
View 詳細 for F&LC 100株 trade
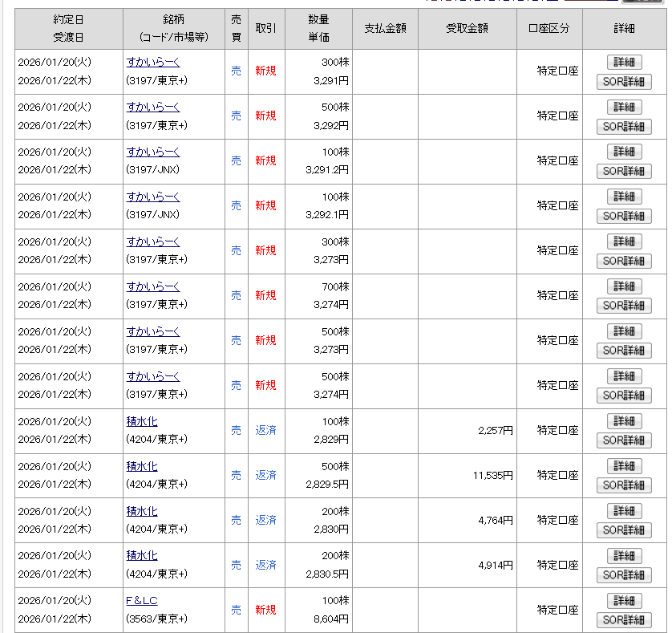[x=624, y=601]
